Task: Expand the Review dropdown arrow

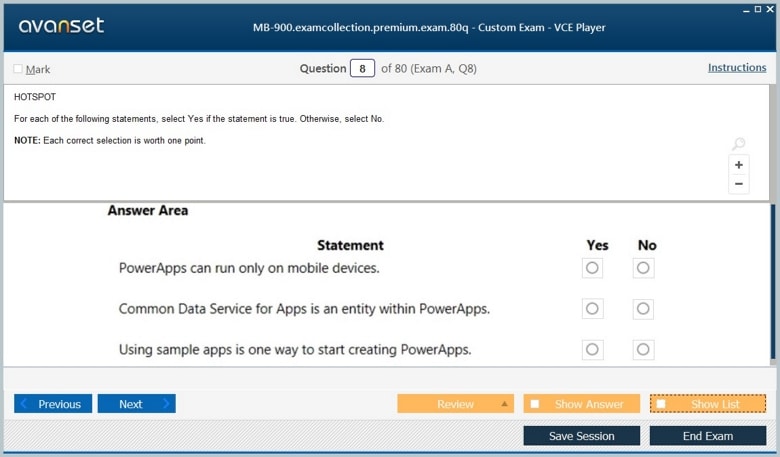Action: pos(505,404)
